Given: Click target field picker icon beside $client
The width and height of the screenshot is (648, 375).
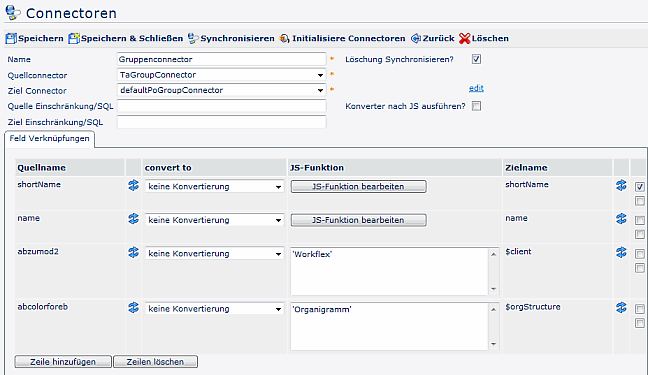Looking at the screenshot, I should 621,252.
